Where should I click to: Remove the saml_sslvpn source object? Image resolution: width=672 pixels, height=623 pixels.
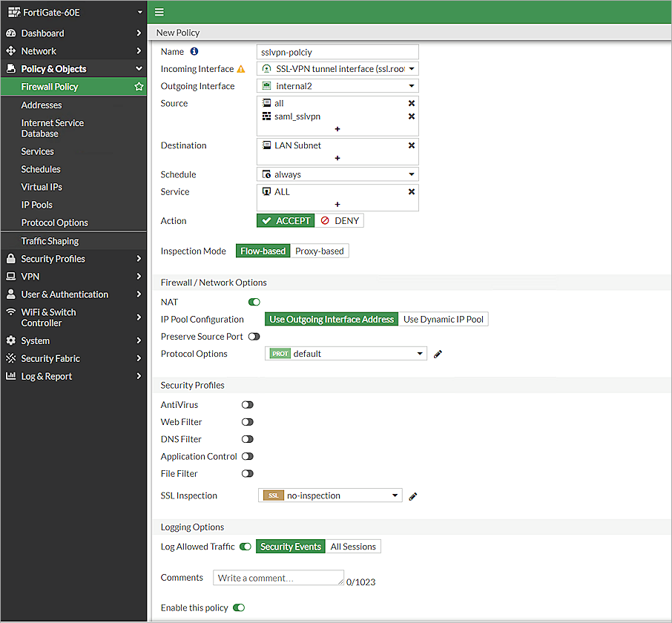pos(413,116)
